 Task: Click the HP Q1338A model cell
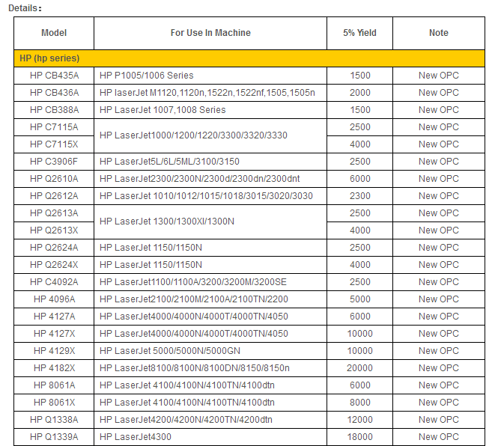pos(54,420)
